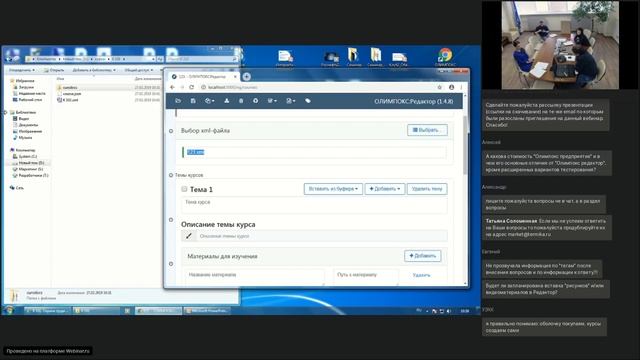The width and height of the screenshot is (640, 360).
Task: Open the third toolbar icon dropdown in editor
Action: 209,101
